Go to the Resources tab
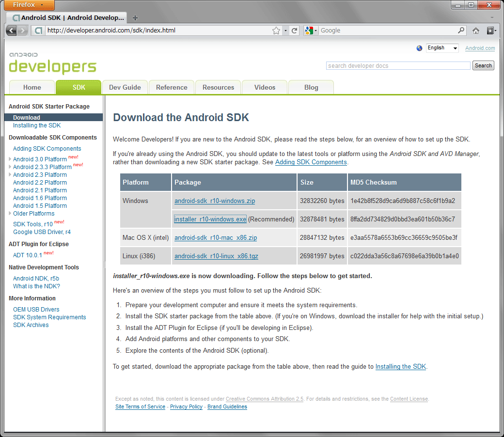Screen dimensions: 504x437 pos(218,87)
